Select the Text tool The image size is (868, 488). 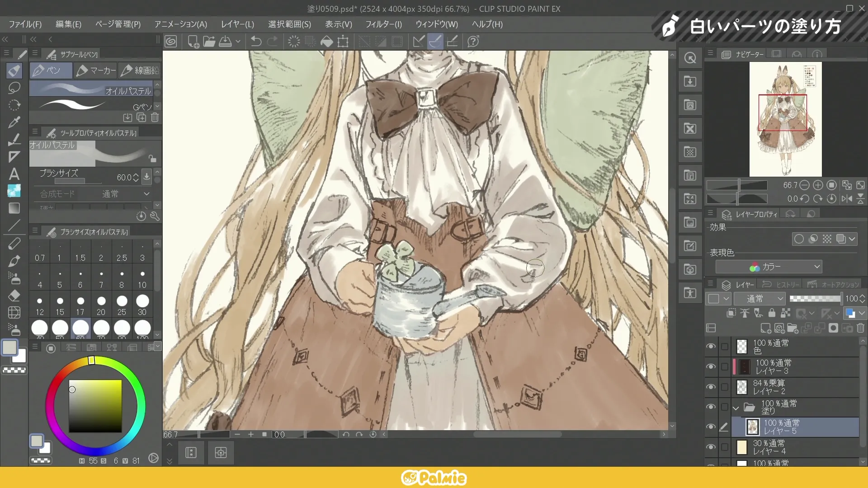tap(14, 174)
